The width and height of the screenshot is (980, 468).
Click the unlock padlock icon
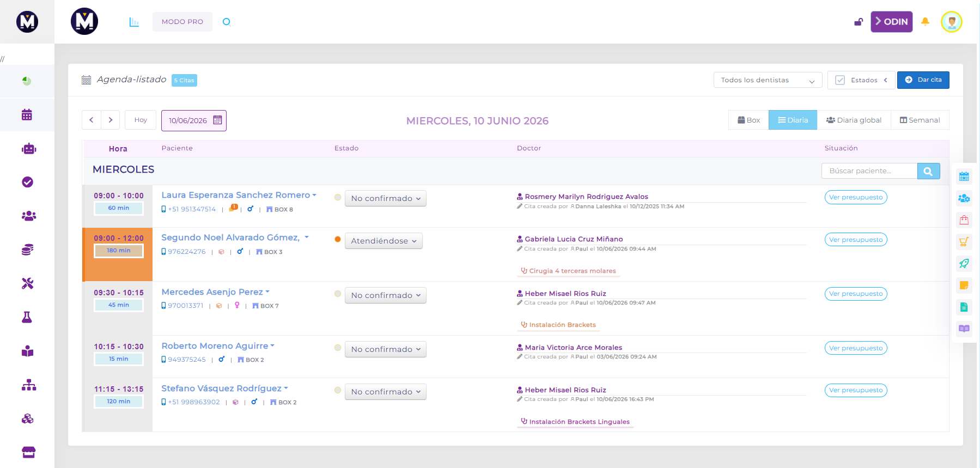point(859,22)
